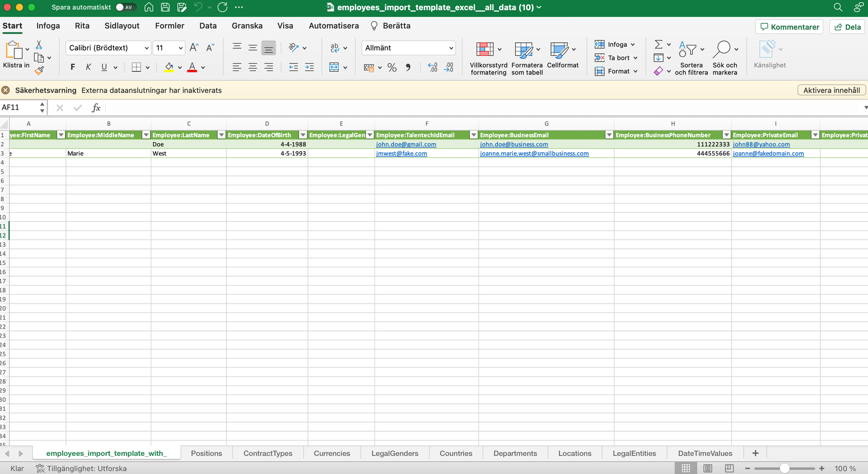Expand Employee:MiddleName filter dropdown

point(146,135)
